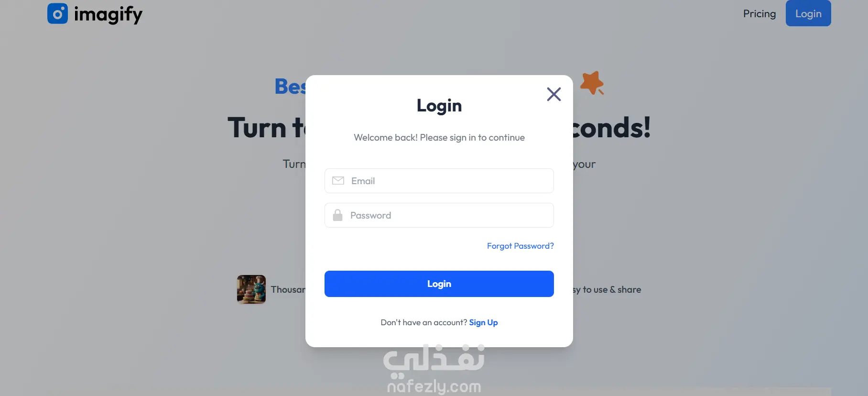Click the blue Login submit button
Viewport: 868px width, 396px height.
(439, 284)
